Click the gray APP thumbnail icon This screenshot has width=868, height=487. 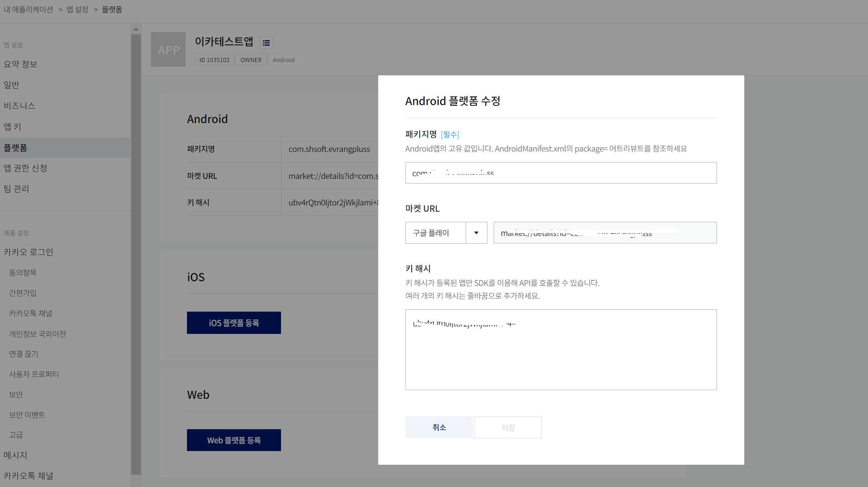point(168,50)
